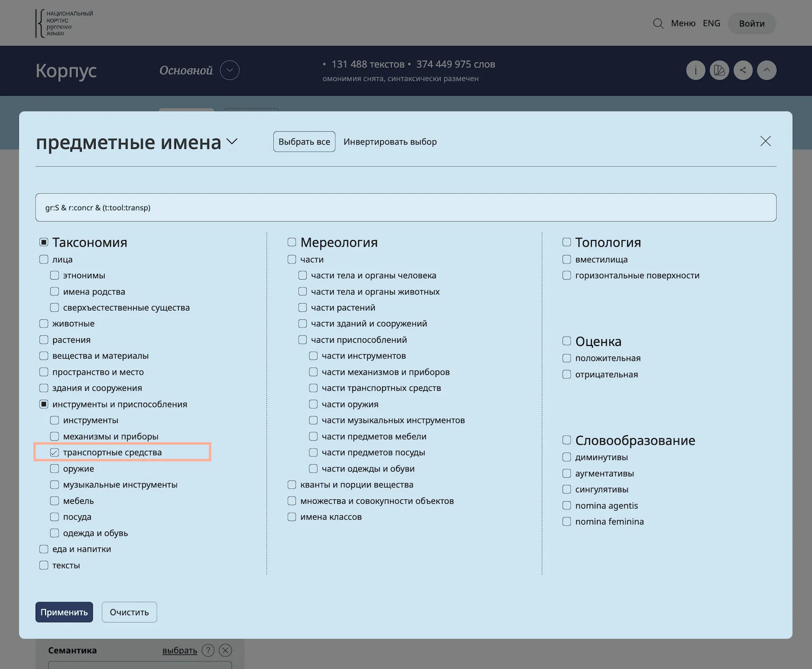Check музыкальные инструменты checkbox
The image size is (812, 669).
click(55, 484)
